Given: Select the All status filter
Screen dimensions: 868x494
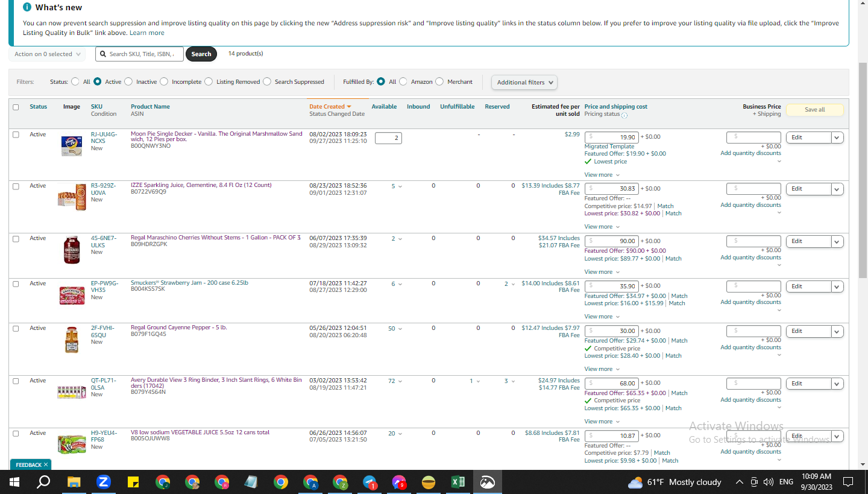Looking at the screenshot, I should pyautogui.click(x=75, y=81).
